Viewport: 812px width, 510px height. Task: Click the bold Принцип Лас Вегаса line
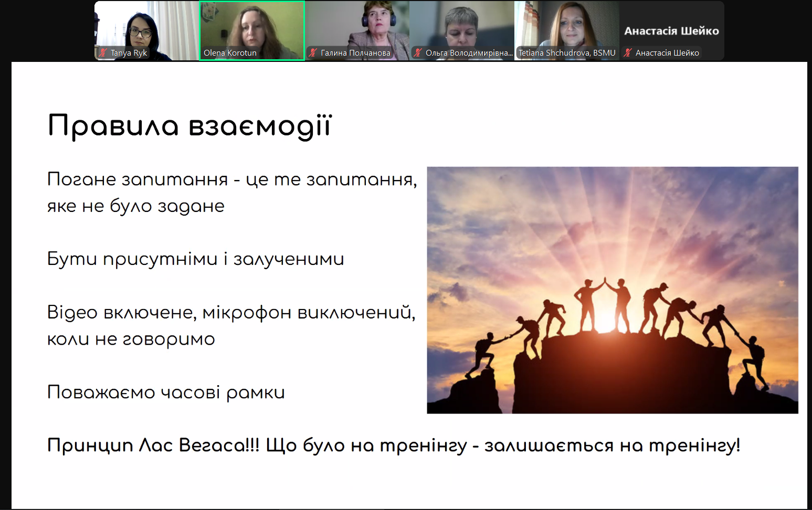[x=394, y=445]
